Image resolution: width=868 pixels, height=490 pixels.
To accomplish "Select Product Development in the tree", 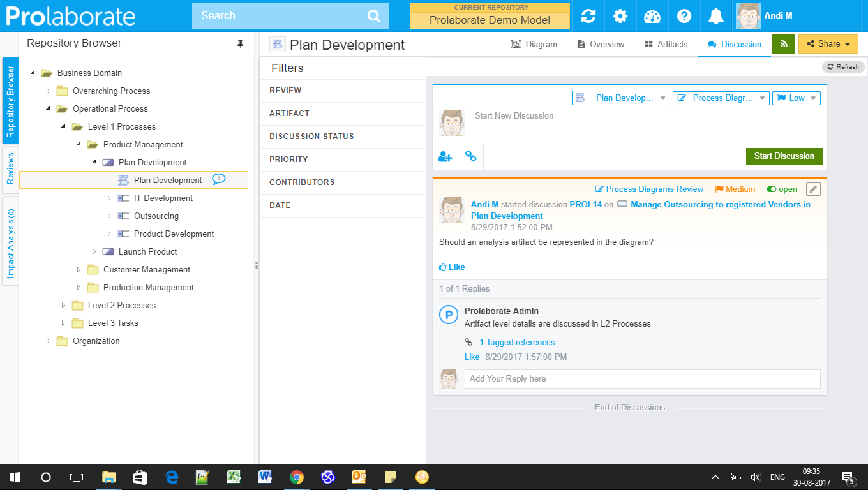I will pos(174,234).
